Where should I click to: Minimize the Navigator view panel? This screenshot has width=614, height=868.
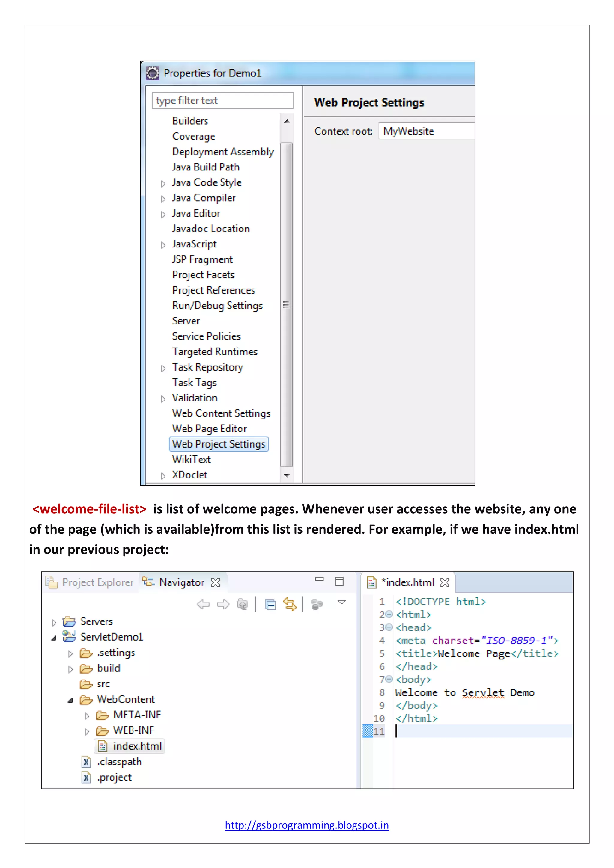point(319,579)
